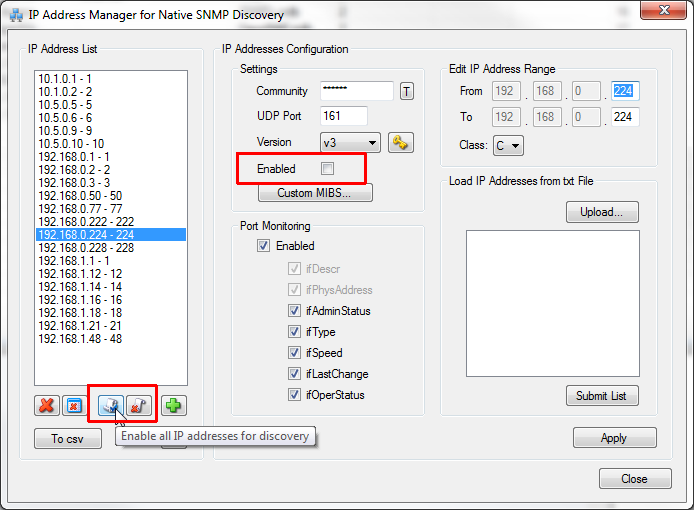Screen dimensions: 694x510
Task: Enable all IP addresses for discovery
Action: 109,406
